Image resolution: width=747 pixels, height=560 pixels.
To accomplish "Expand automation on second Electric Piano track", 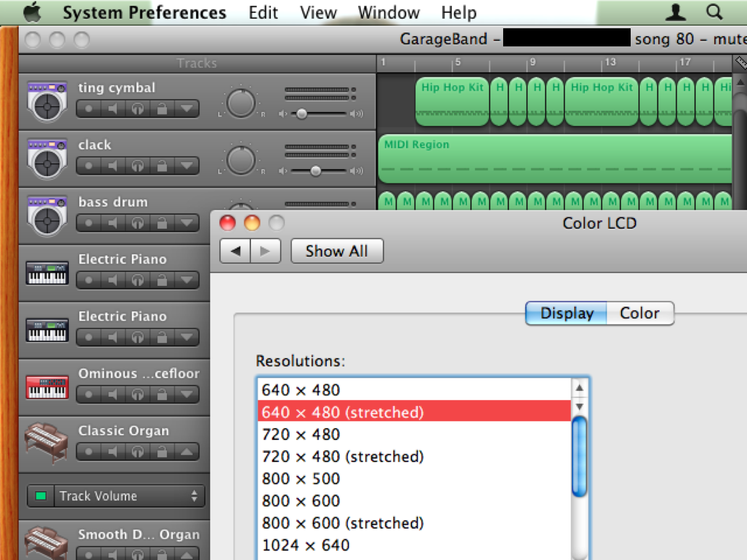I will pyautogui.click(x=187, y=337).
